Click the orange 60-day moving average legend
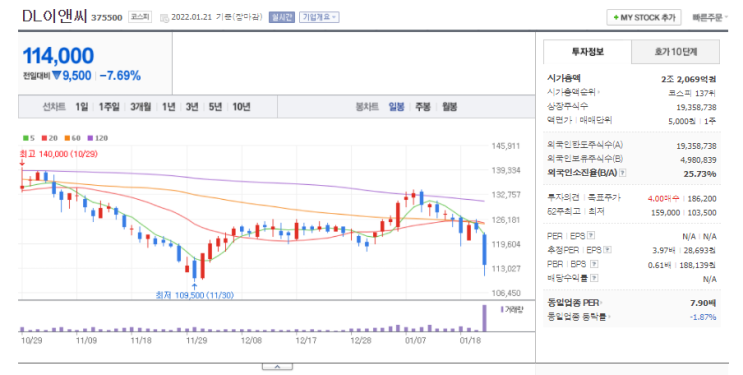Viewport: 743px width, 375px height. pos(72,138)
